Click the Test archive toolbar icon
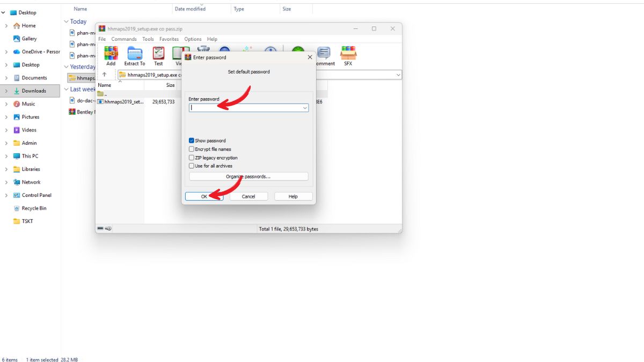The image size is (644, 362). pyautogui.click(x=158, y=55)
